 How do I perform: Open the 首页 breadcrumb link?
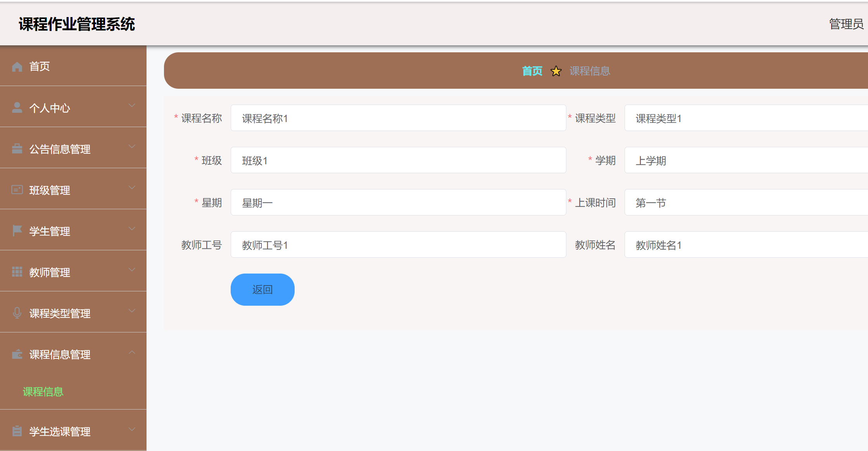click(533, 71)
